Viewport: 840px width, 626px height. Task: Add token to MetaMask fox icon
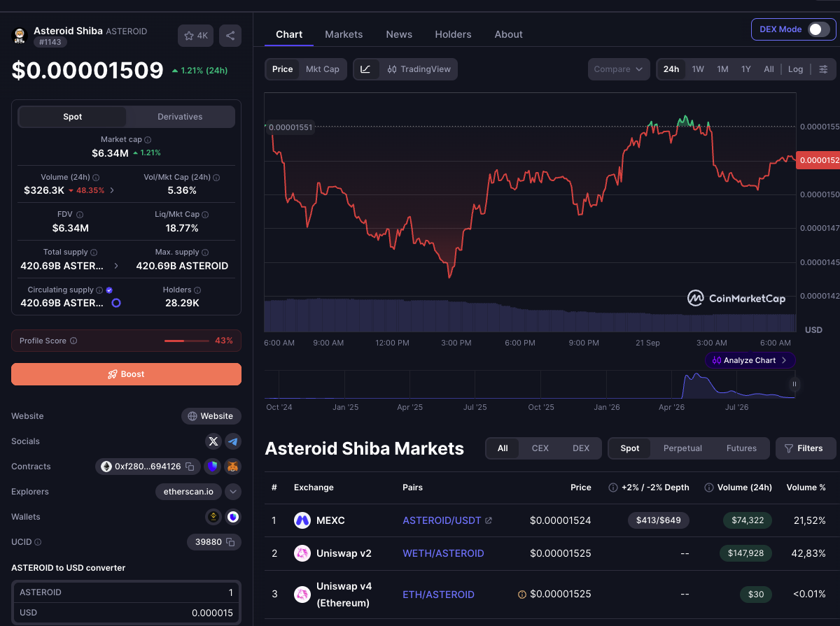233,467
